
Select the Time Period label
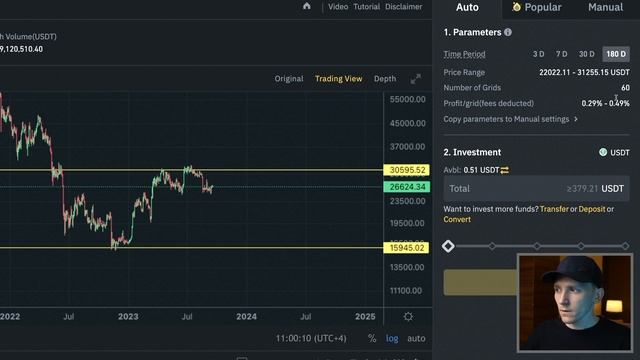coord(464,54)
